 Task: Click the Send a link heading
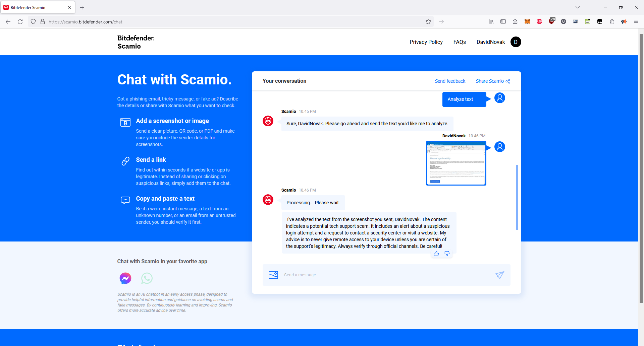[x=151, y=160]
